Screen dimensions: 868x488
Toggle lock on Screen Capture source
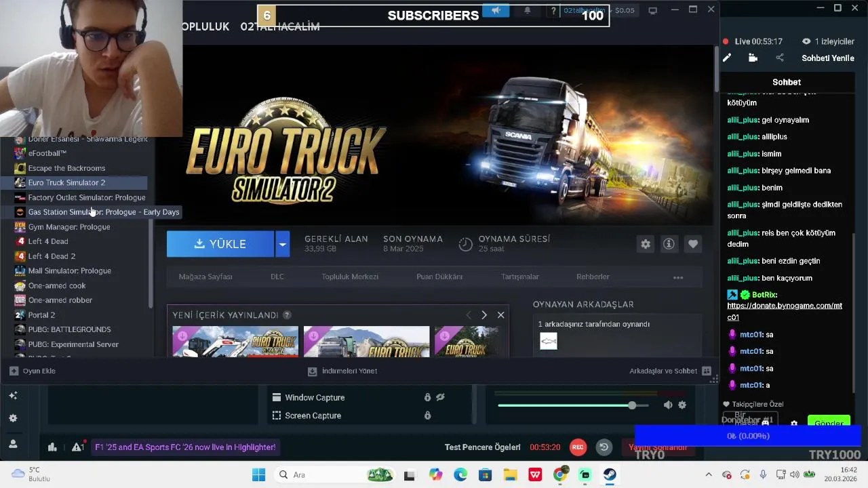click(x=427, y=415)
